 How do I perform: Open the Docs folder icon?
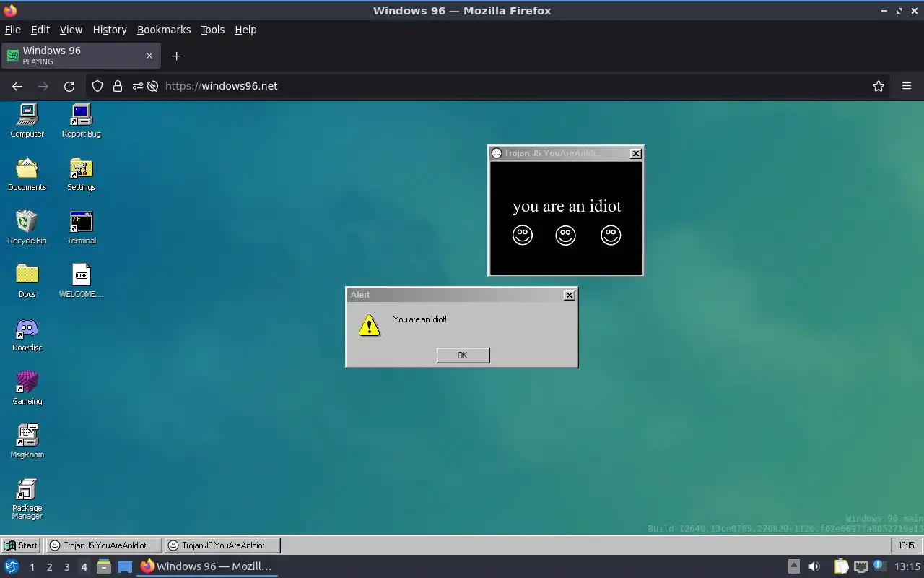pos(27,281)
